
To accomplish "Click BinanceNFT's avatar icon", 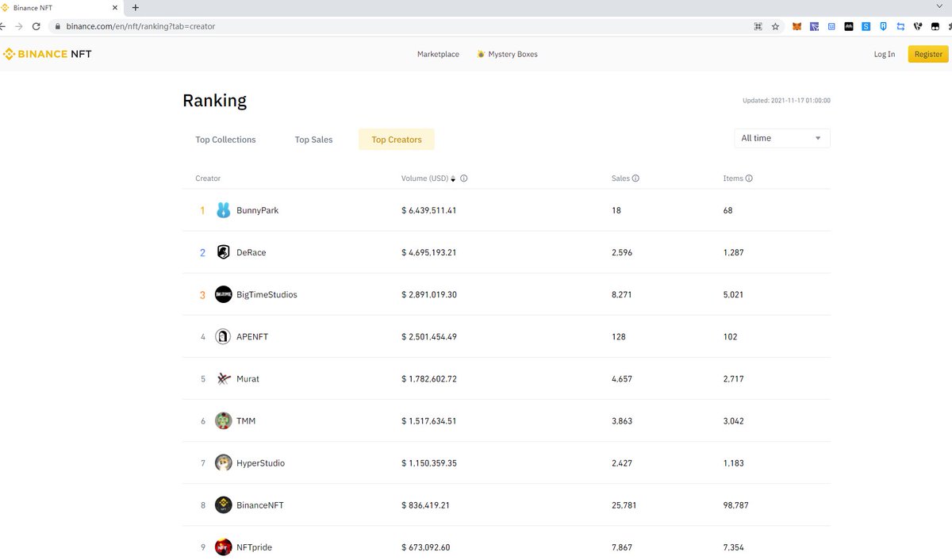I will tap(224, 505).
